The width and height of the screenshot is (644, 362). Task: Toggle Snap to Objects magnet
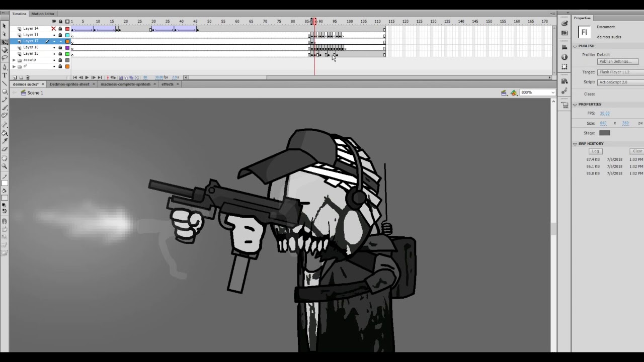tap(5, 221)
